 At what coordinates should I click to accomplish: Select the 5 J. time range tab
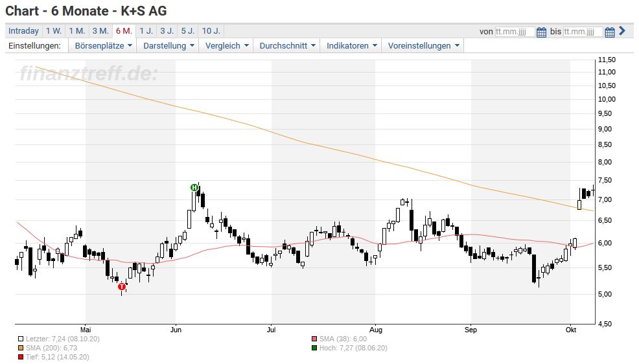pyautogui.click(x=188, y=31)
